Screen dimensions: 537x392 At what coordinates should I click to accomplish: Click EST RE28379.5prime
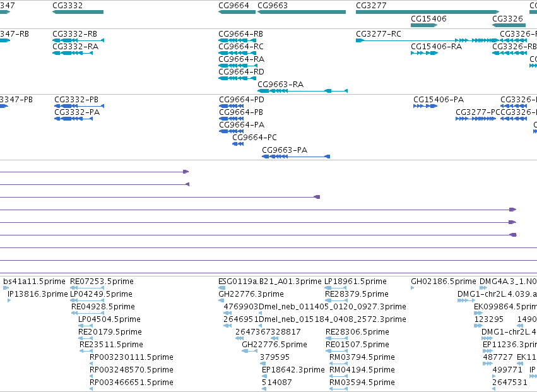(336, 300)
